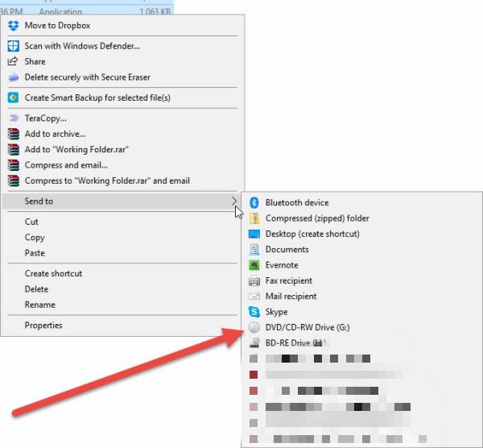483x448 pixels.
Task: Click the Desktop shortcut monitor icon
Action: [x=254, y=234]
